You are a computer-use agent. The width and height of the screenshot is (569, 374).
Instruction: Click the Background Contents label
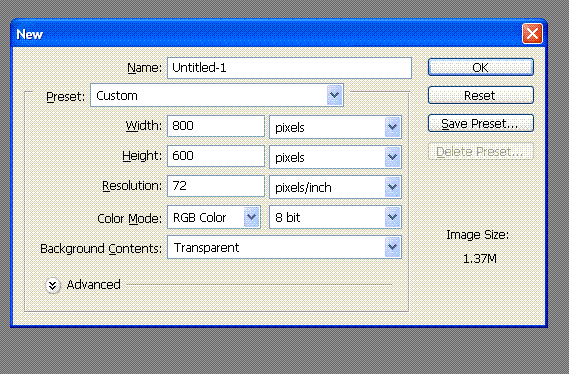click(101, 248)
